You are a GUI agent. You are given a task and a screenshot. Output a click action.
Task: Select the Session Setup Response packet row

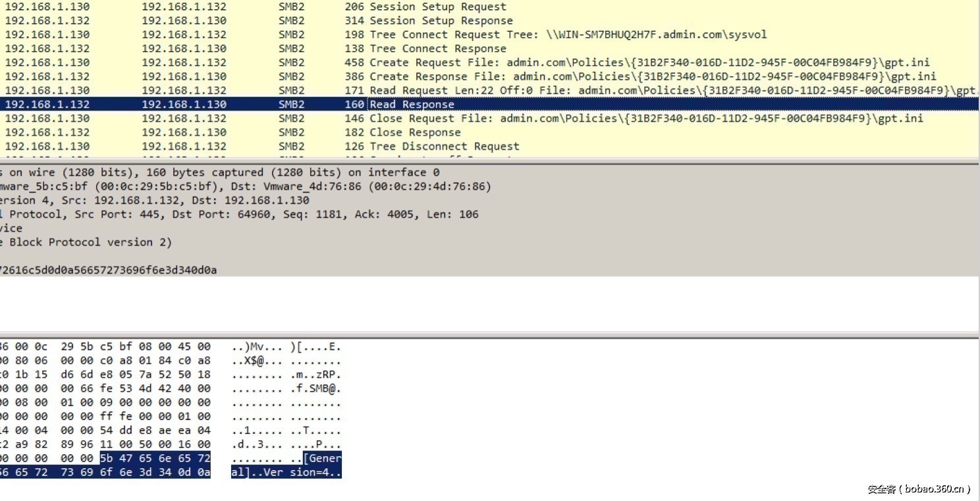441,20
